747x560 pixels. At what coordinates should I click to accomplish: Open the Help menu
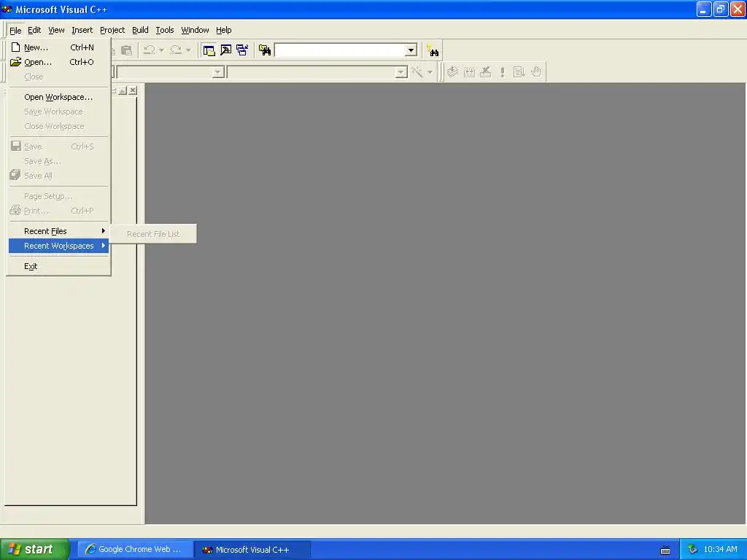(223, 30)
